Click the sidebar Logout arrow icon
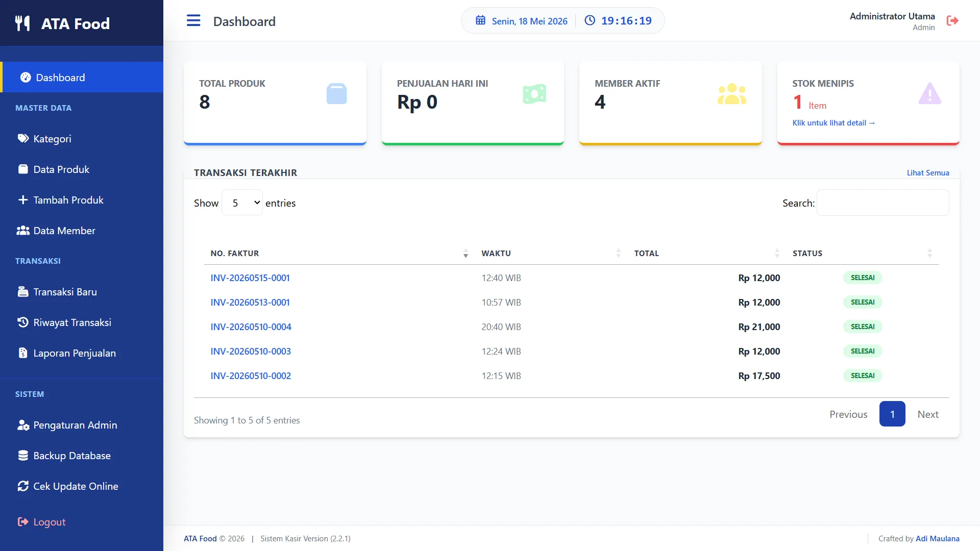Screen dimensions: 980x551 pos(23,522)
